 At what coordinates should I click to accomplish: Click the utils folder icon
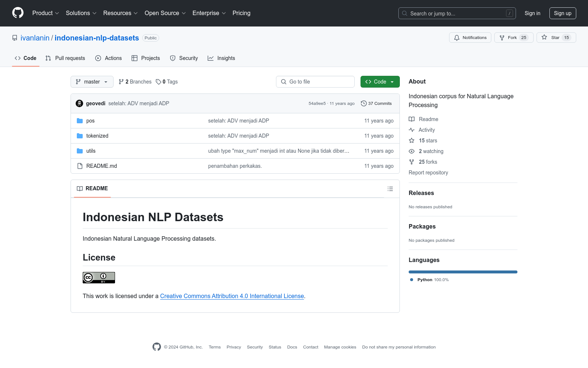(x=80, y=151)
